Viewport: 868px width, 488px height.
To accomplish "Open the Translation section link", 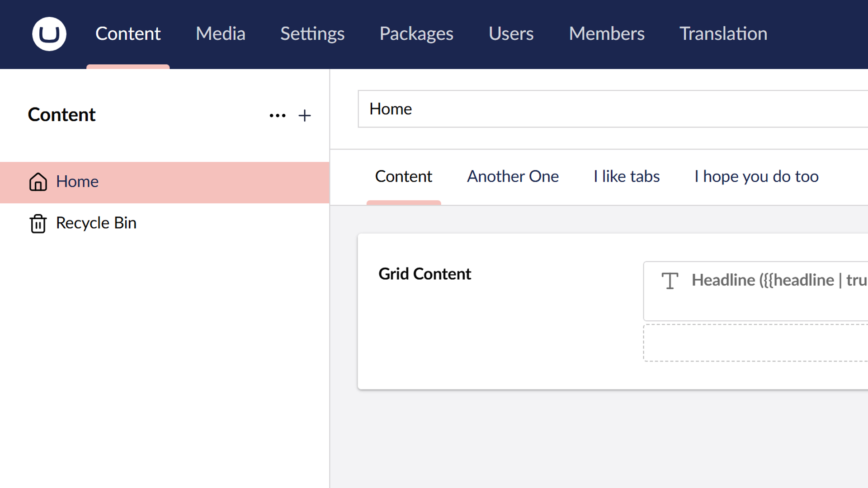I will pyautogui.click(x=723, y=34).
